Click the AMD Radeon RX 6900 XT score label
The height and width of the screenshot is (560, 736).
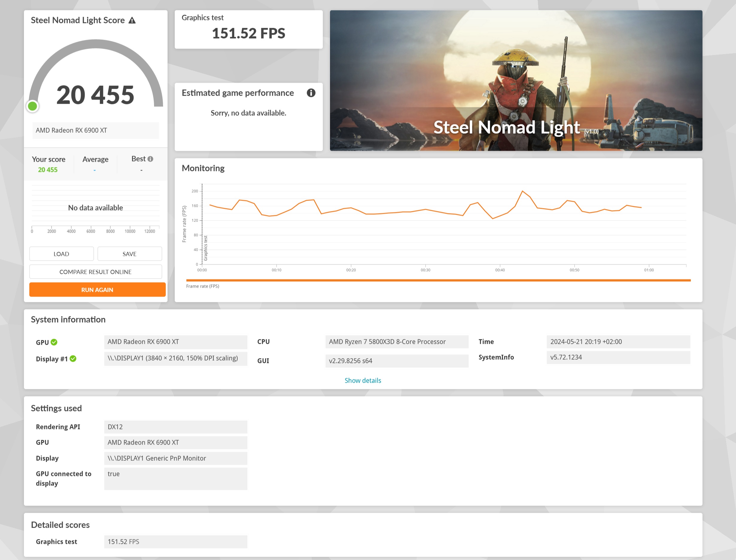(x=95, y=130)
